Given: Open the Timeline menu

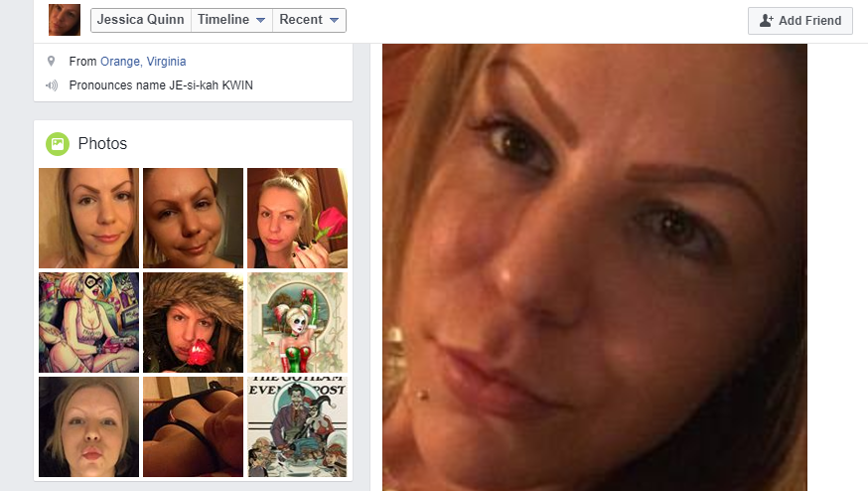Looking at the screenshot, I should coord(231,20).
